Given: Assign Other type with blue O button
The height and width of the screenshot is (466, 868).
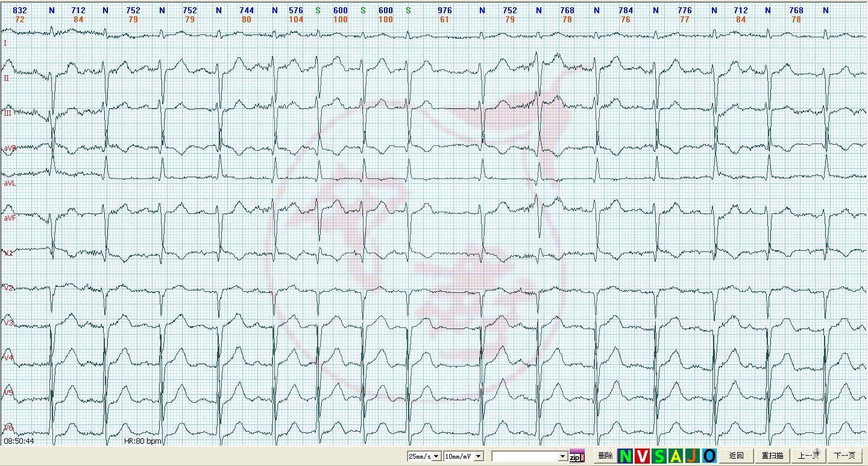Looking at the screenshot, I should [x=709, y=456].
